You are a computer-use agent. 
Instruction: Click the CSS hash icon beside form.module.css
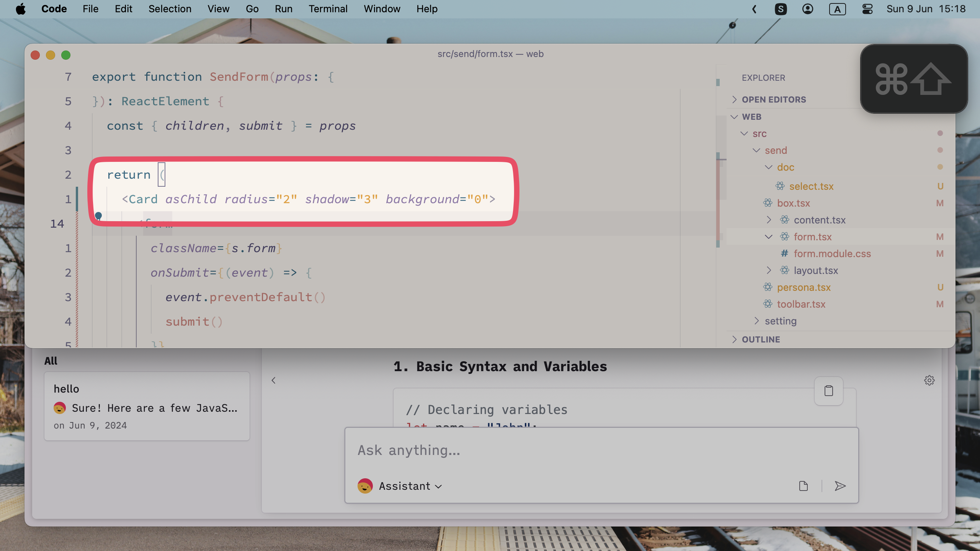tap(784, 253)
